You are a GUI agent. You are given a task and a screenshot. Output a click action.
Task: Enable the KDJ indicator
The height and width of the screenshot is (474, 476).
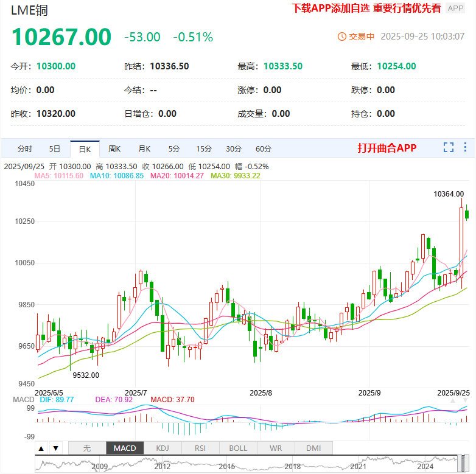(163, 448)
